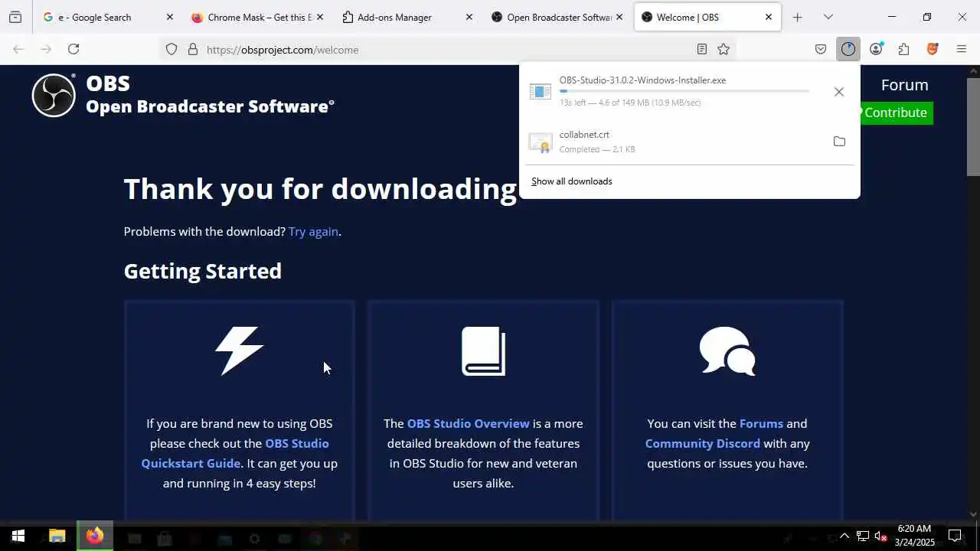Show hidden system tray icons
The height and width of the screenshot is (551, 980).
844,536
